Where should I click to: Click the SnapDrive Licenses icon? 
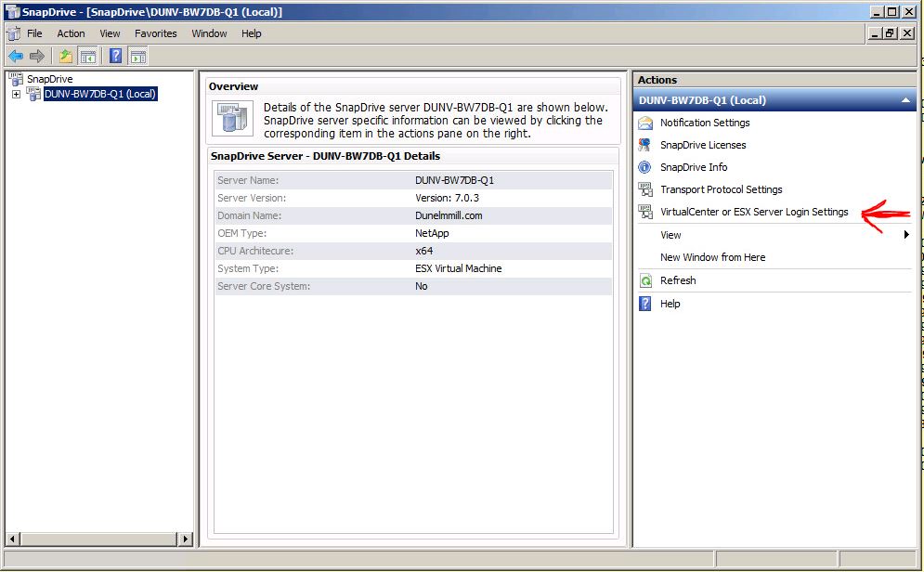pyautogui.click(x=645, y=145)
